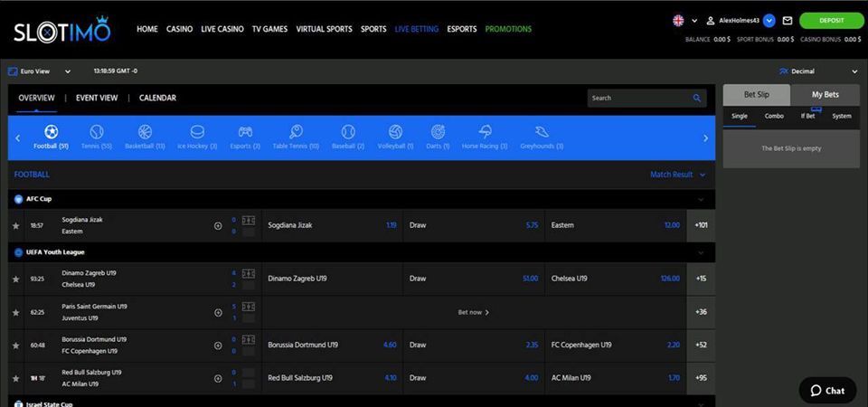
Task: Click the green Deposit button
Action: pyautogui.click(x=832, y=21)
